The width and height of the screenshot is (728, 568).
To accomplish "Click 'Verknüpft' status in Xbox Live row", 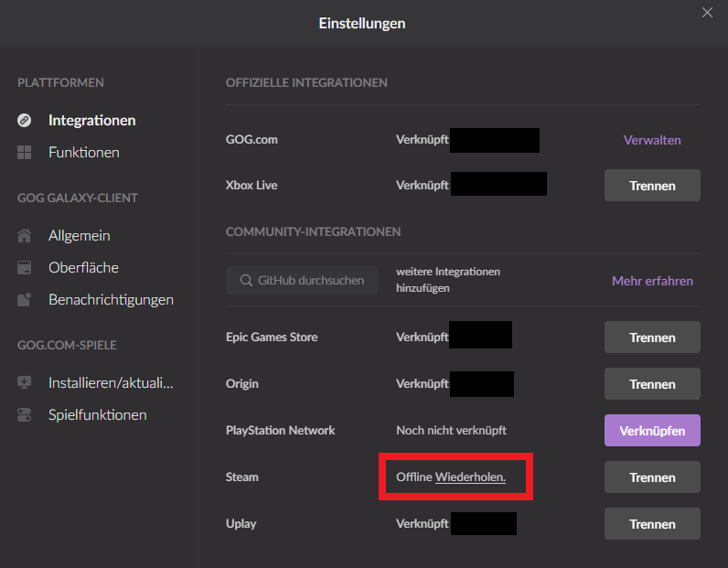I will [x=422, y=186].
